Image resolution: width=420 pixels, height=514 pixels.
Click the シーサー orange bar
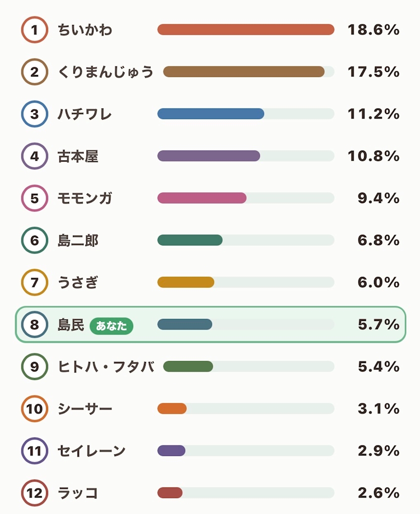coord(172,408)
